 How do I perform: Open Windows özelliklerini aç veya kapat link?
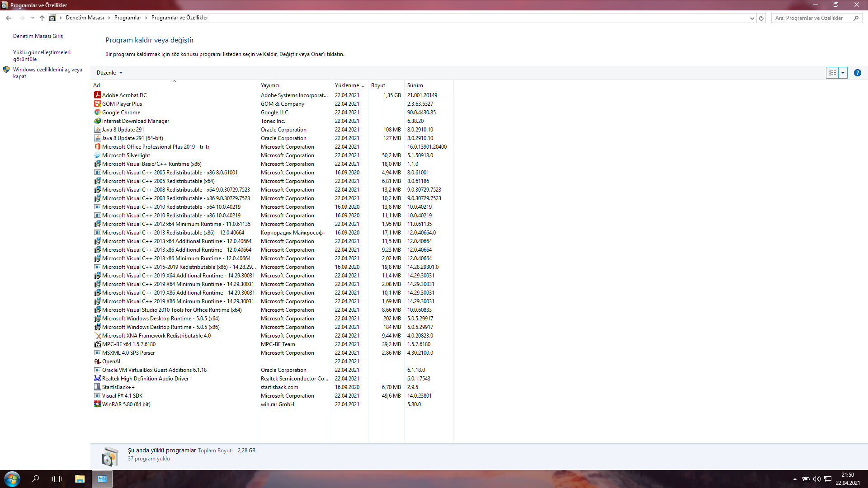(x=47, y=73)
